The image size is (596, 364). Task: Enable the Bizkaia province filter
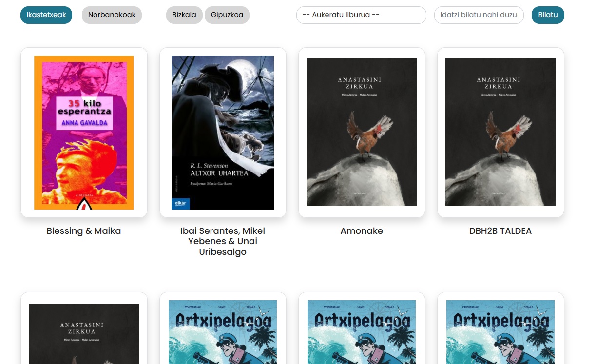pos(184,15)
